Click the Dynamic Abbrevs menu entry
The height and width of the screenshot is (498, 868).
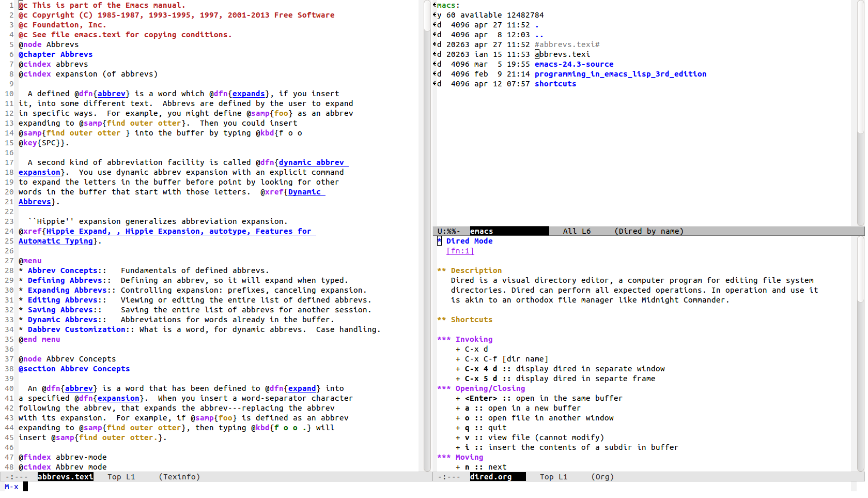click(x=63, y=320)
